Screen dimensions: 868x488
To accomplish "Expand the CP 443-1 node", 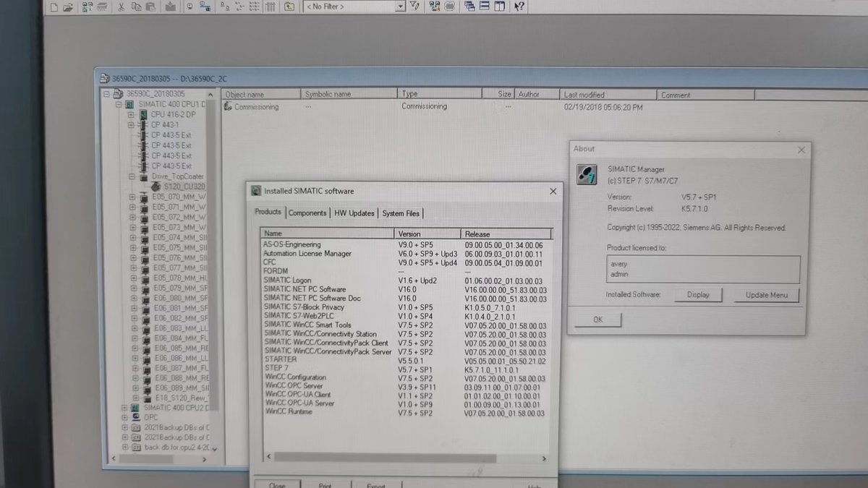I will [131, 124].
